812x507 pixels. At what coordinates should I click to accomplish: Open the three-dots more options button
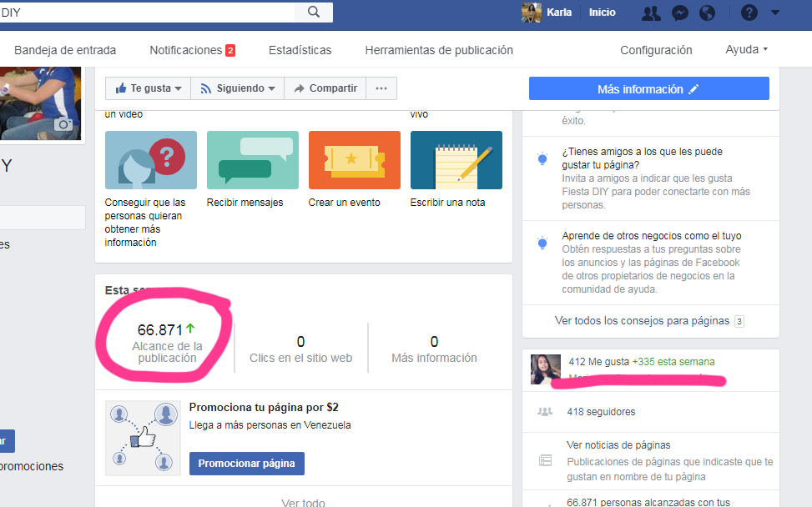(x=381, y=88)
